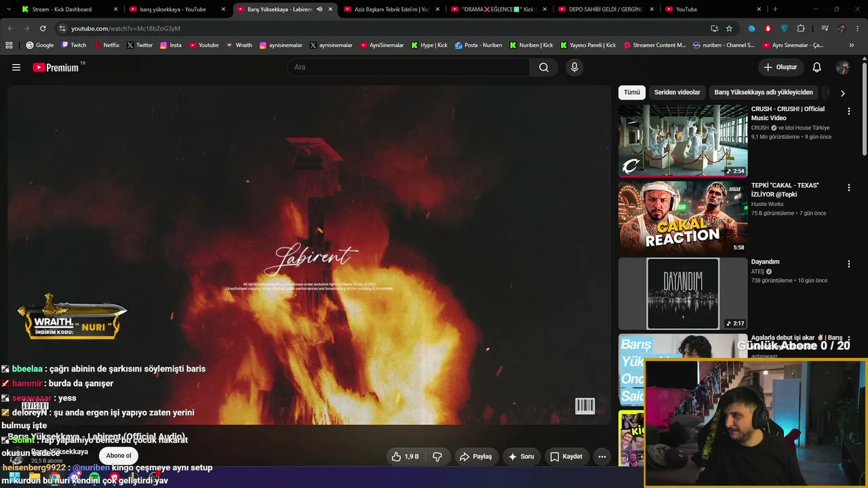Open the Posta - Nuriben bookmark
This screenshot has width=868, height=488.
(479, 45)
